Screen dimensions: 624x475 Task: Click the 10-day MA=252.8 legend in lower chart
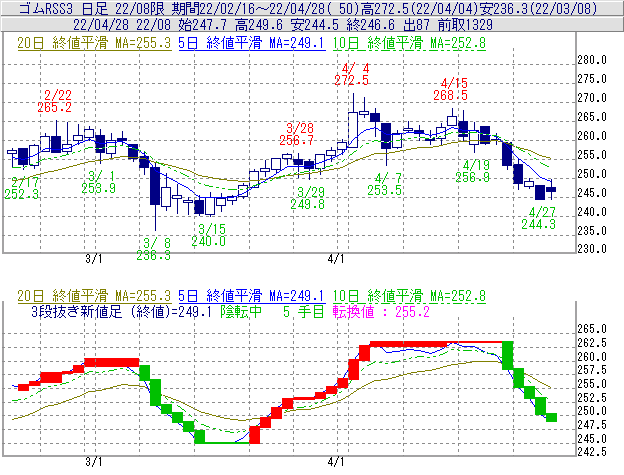tap(409, 296)
